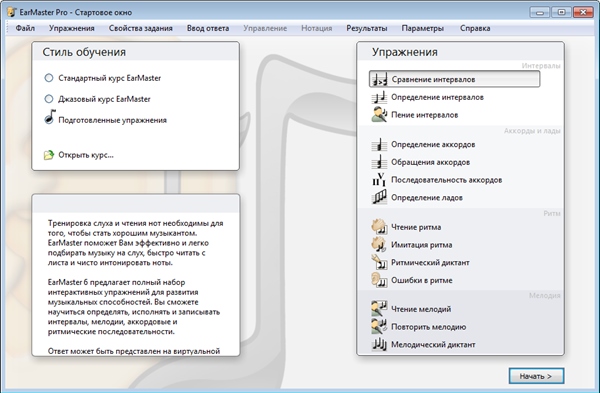Click the Открыть курс... link
Image resolution: width=600 pixels, height=393 pixels.
pos(86,155)
